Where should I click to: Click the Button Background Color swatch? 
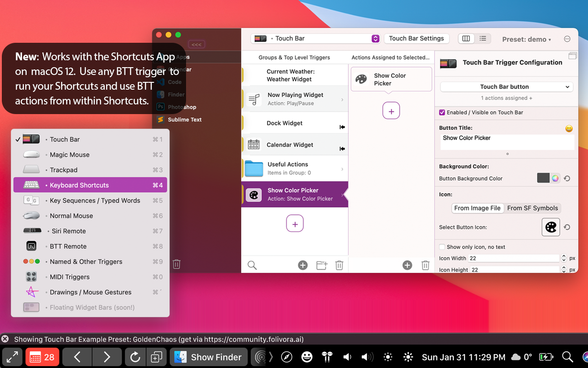point(543,178)
